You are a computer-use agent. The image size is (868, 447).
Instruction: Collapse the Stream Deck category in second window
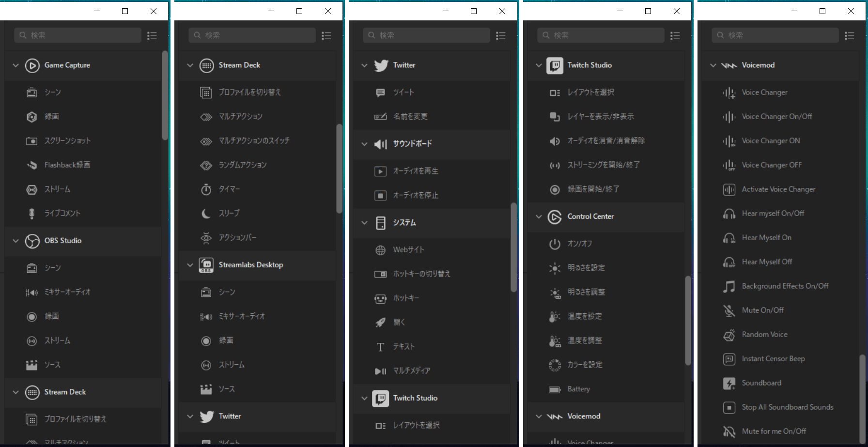[x=190, y=65]
